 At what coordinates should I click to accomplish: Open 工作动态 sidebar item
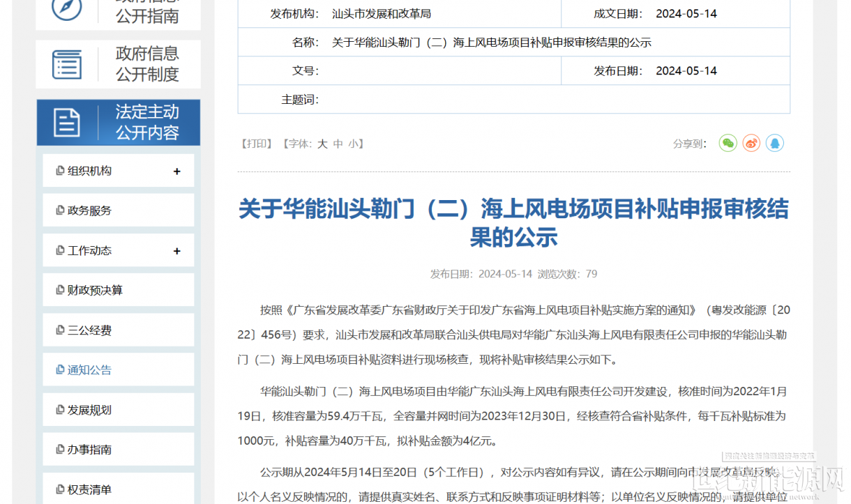click(x=119, y=250)
